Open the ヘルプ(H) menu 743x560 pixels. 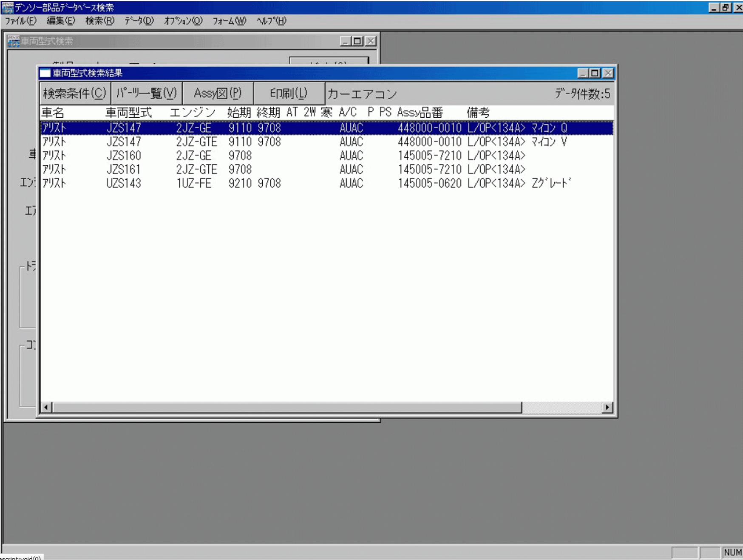point(271,21)
